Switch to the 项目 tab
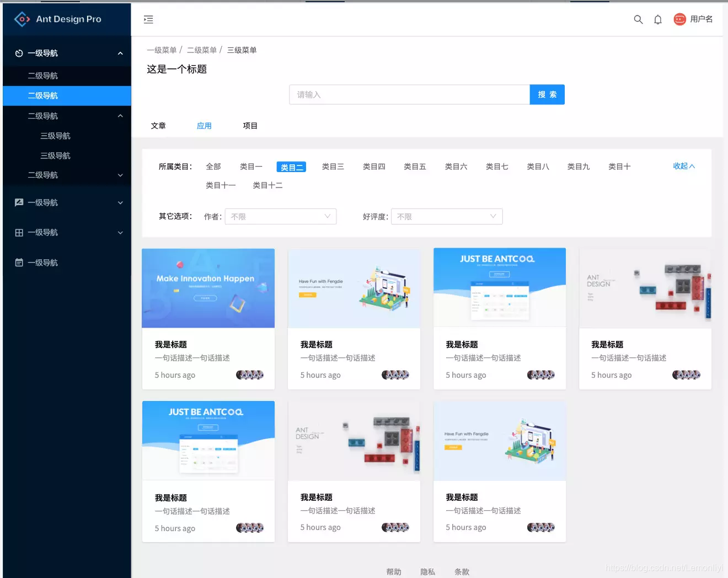Image resolution: width=728 pixels, height=578 pixels. click(250, 125)
